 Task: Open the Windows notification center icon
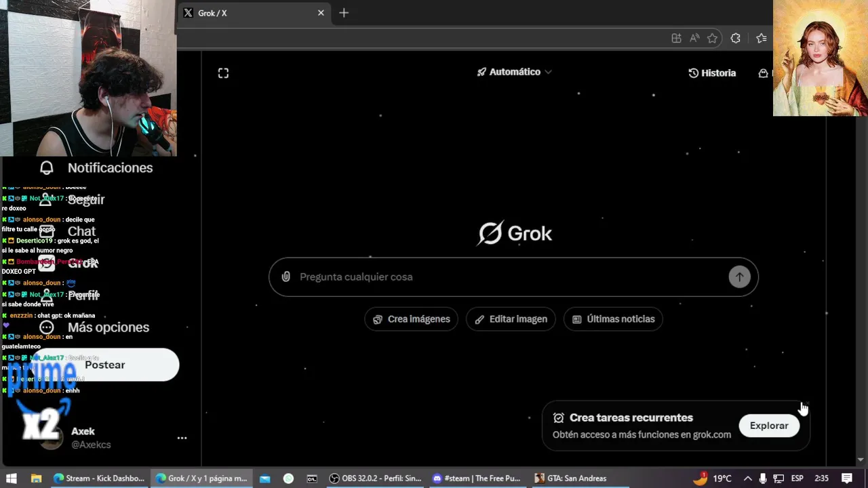click(x=847, y=479)
